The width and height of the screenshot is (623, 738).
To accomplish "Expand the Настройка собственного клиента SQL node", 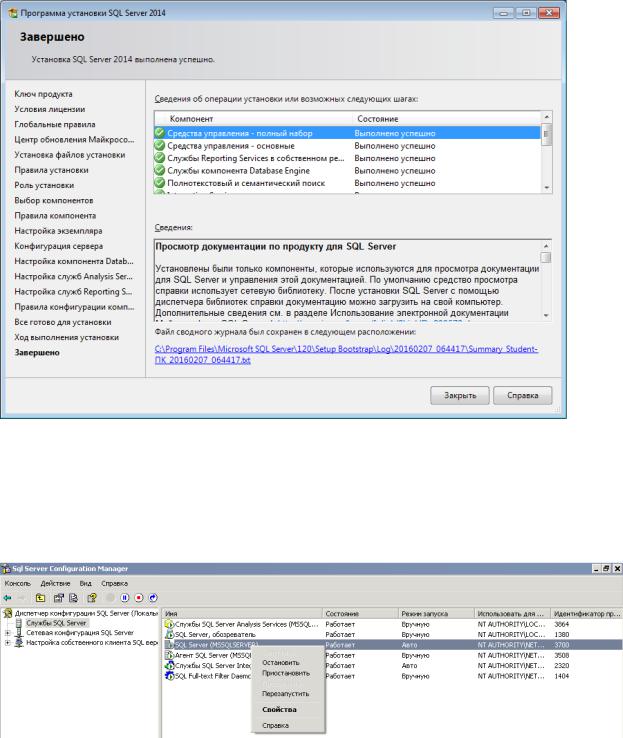I will coord(7,643).
